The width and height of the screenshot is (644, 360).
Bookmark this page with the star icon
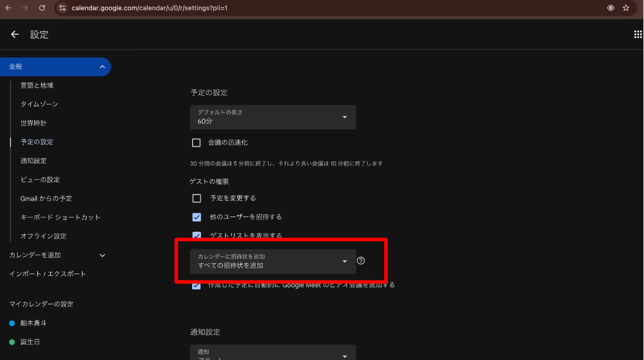click(x=626, y=8)
